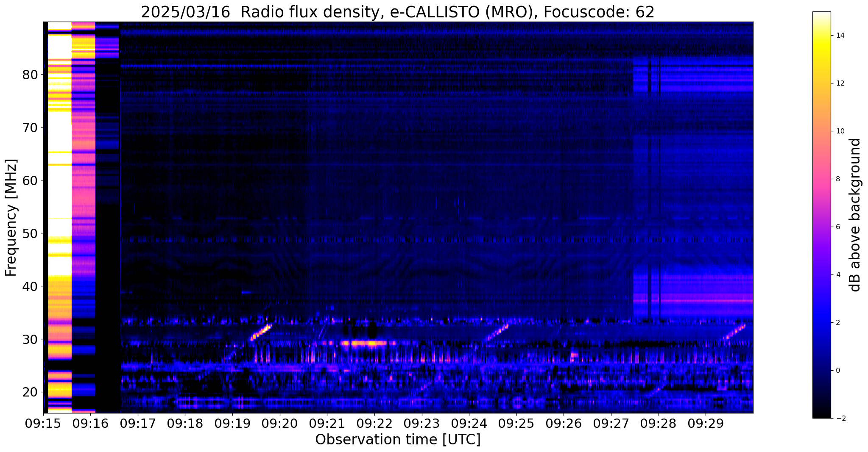Click the pink region of the colorbar near 8 dB
This screenshot has width=868, height=452.
click(821, 179)
